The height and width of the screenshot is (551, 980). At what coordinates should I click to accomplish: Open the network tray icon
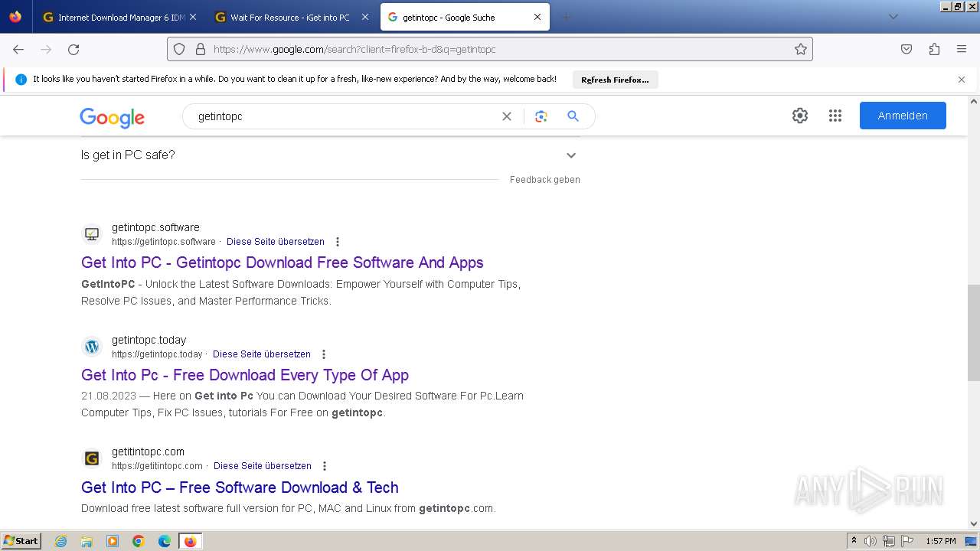pos(889,541)
